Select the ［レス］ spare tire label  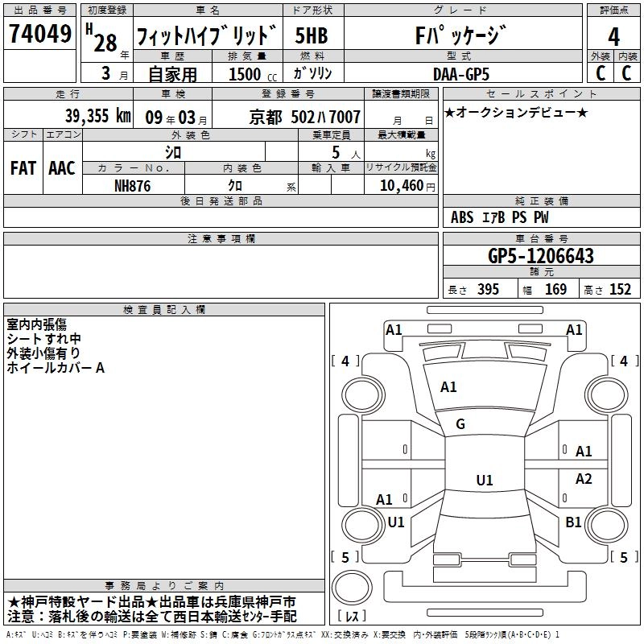[352, 616]
